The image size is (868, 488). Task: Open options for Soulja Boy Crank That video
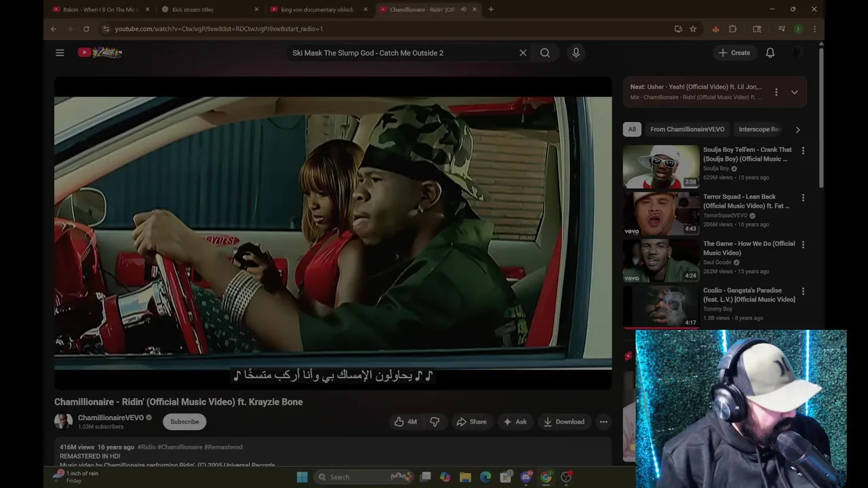pyautogui.click(x=803, y=150)
